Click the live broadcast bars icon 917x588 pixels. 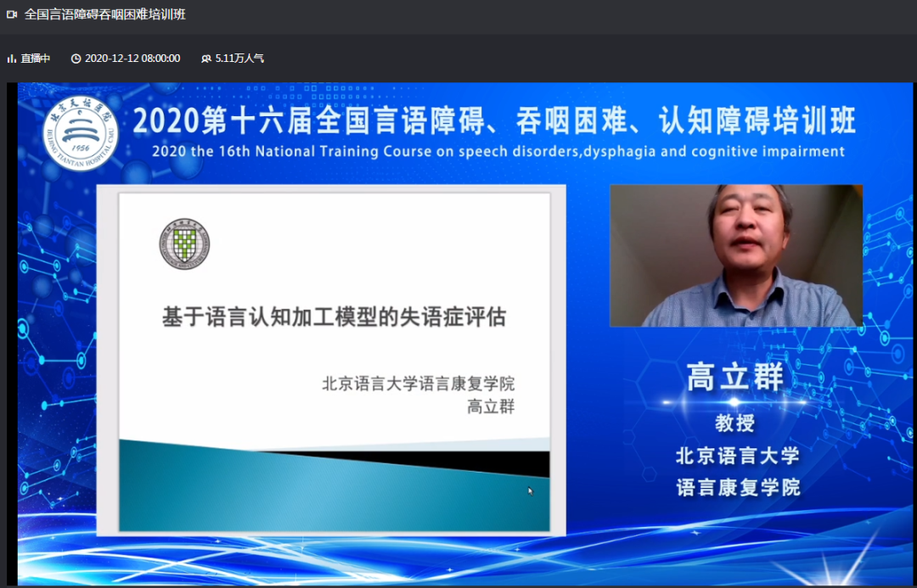tap(11, 59)
